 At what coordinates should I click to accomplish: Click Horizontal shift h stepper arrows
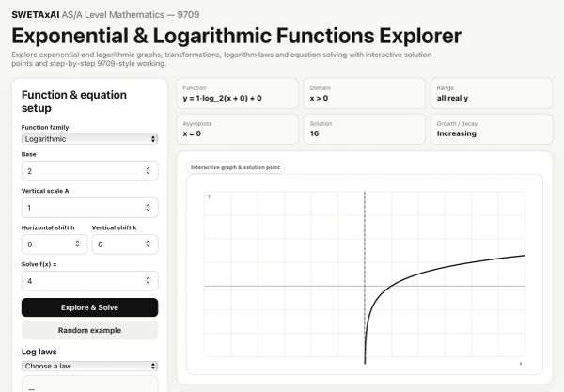(x=77, y=243)
